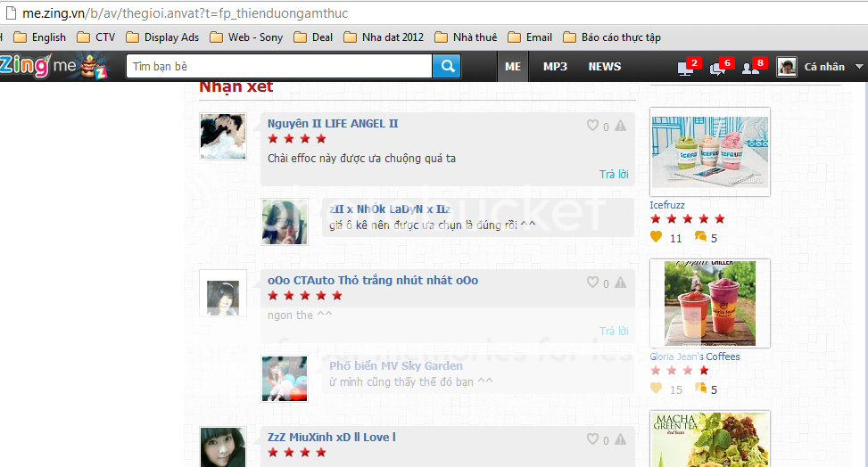Screen dimensions: 868x467
Task: Report Nguyên II LIFE ANGEL II's comment
Action: click(620, 127)
